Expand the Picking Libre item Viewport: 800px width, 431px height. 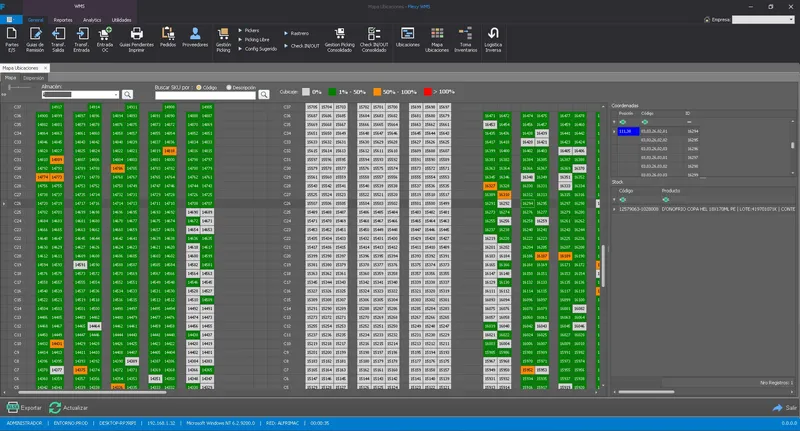click(x=253, y=39)
